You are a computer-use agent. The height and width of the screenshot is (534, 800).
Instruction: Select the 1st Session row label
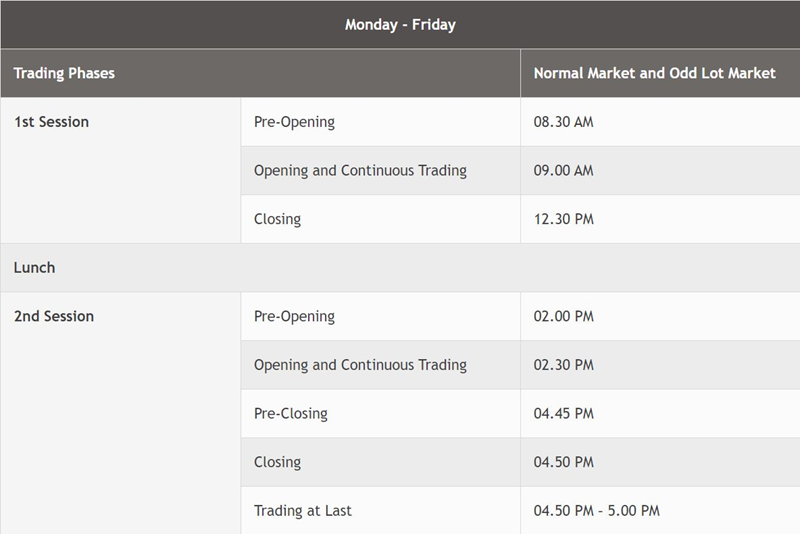click(52, 122)
